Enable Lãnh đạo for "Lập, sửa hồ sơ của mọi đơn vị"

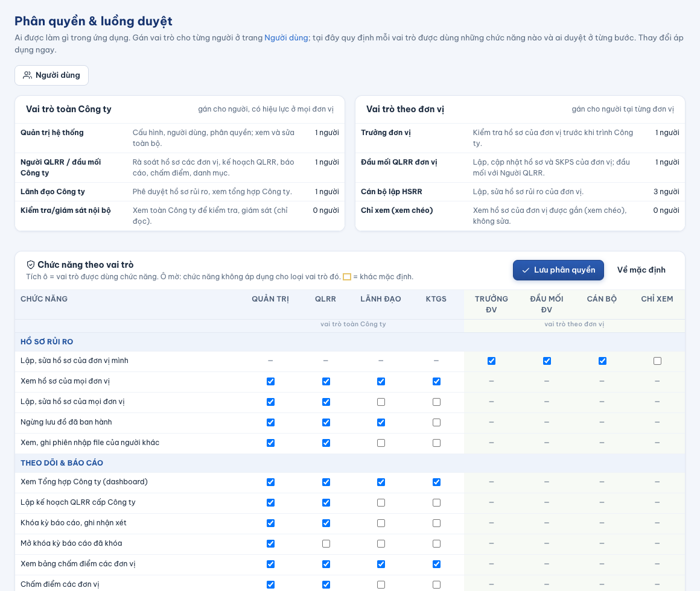click(x=381, y=402)
